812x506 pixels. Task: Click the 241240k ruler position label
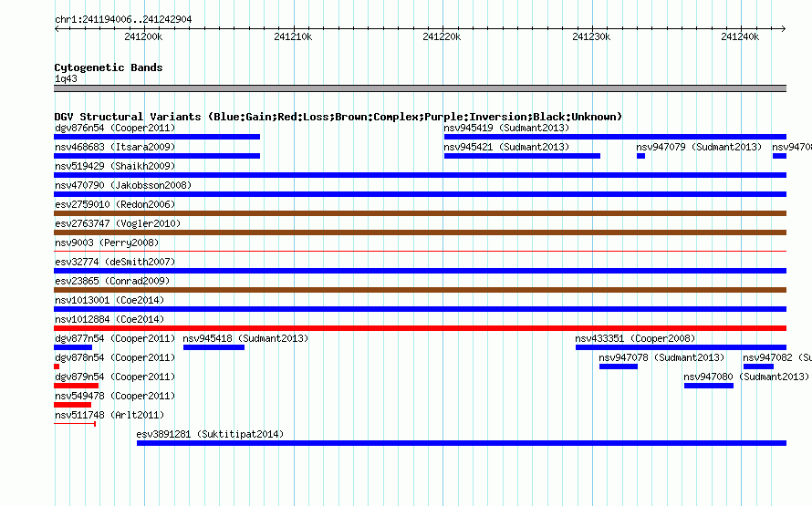tap(740, 36)
